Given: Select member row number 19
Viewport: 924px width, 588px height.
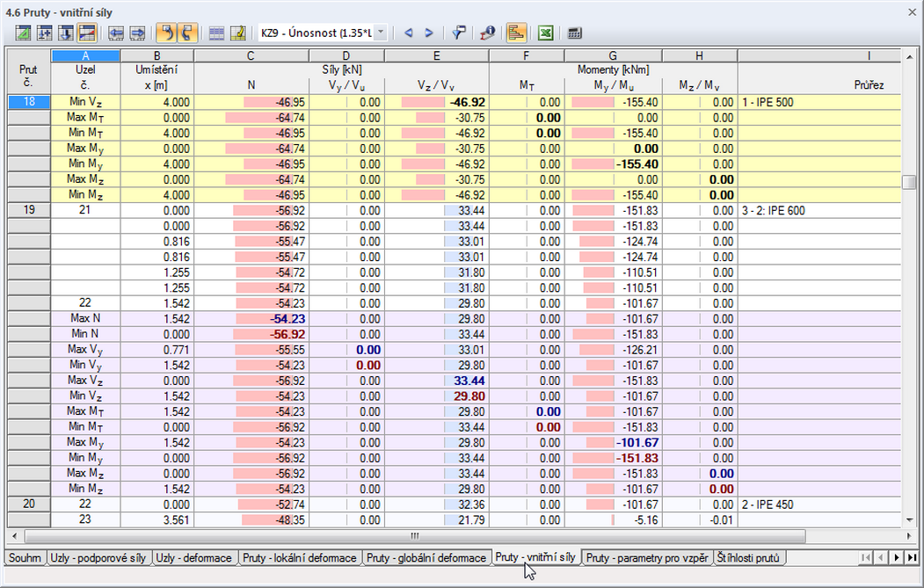Looking at the screenshot, I should (x=29, y=210).
